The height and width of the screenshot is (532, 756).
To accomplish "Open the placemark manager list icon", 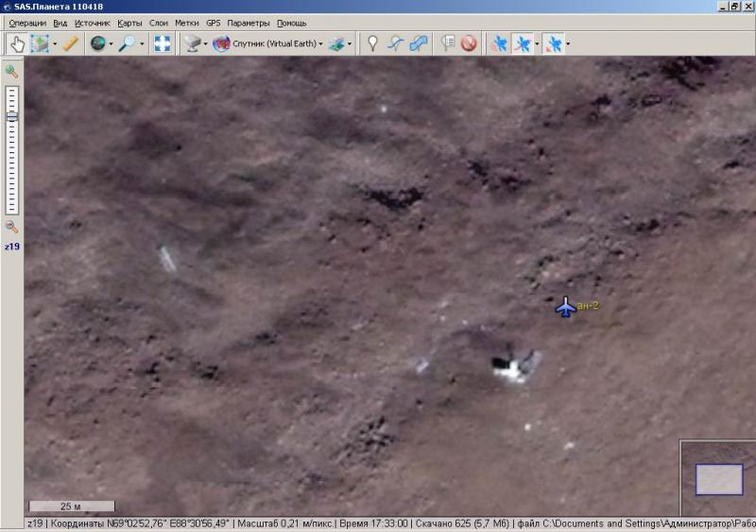I will (448, 43).
